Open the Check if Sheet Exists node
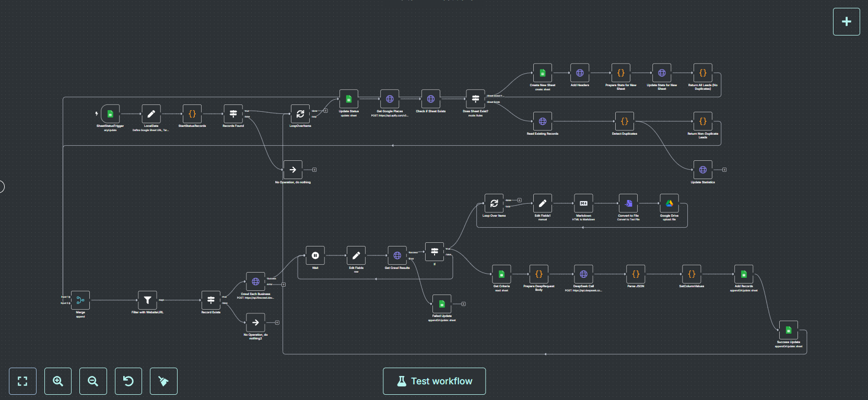Viewport: 868px width, 400px height. tap(431, 99)
